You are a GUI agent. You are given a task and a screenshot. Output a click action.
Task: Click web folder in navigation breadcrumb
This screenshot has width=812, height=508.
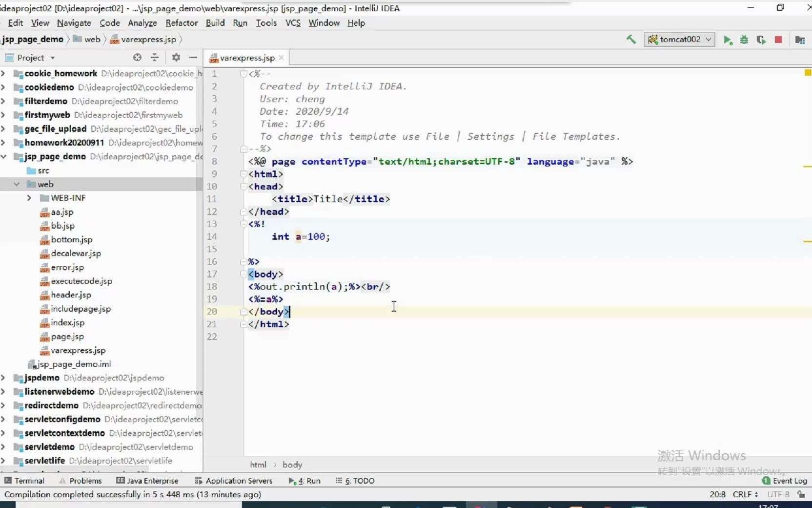(87, 40)
